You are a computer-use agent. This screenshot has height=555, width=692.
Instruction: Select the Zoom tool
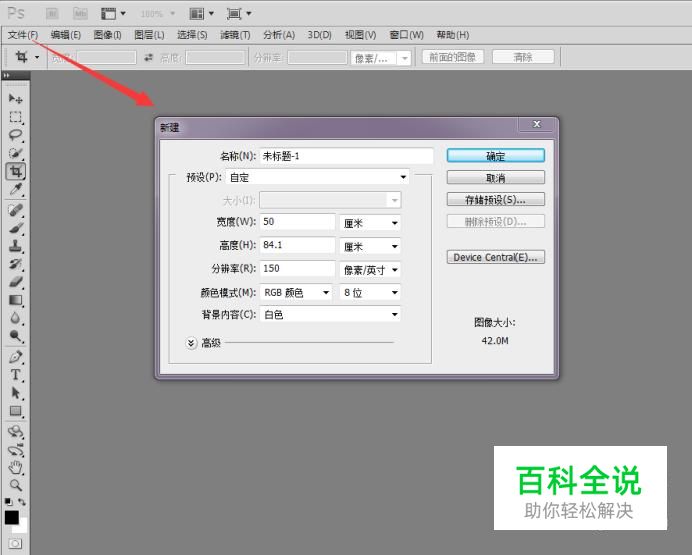click(x=15, y=485)
